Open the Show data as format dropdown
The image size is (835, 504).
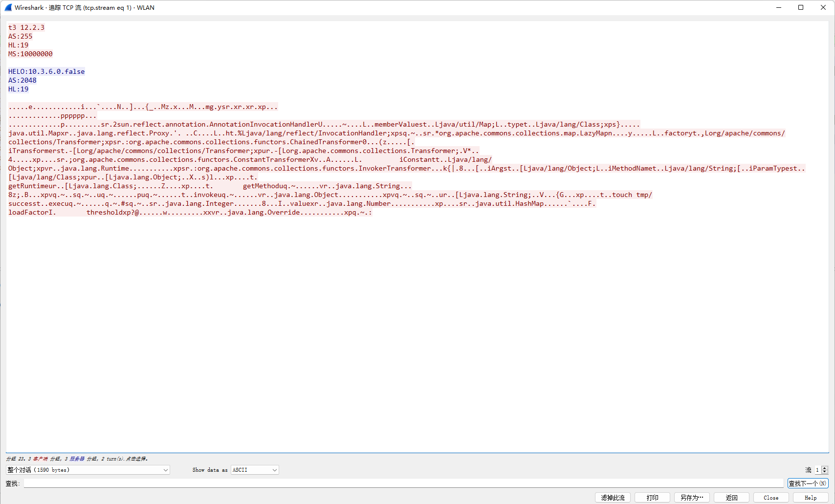tap(254, 470)
